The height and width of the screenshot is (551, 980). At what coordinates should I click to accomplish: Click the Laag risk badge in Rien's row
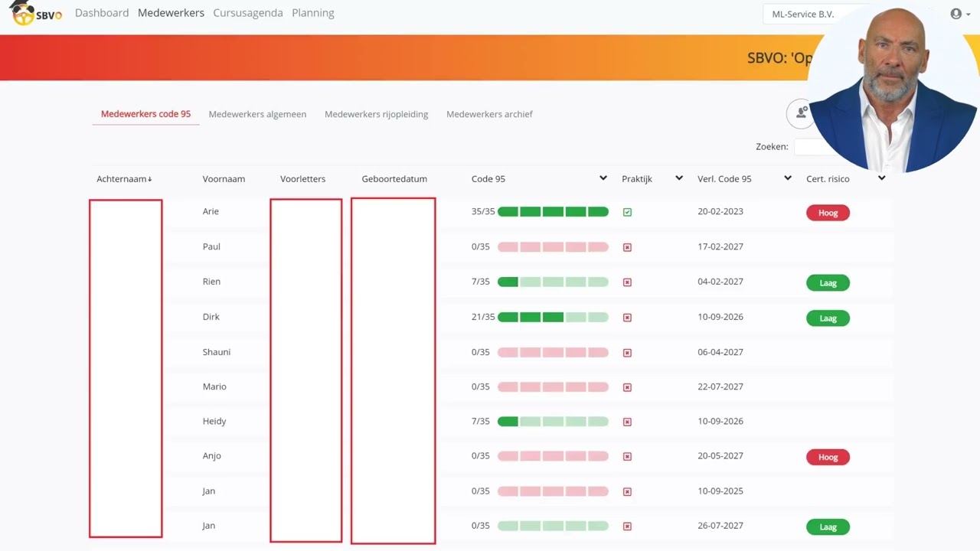click(828, 283)
